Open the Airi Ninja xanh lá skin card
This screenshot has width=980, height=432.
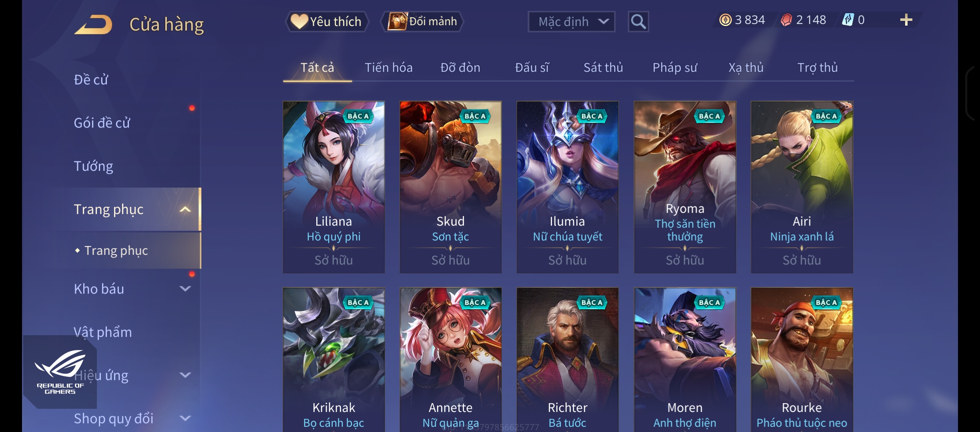click(x=802, y=187)
